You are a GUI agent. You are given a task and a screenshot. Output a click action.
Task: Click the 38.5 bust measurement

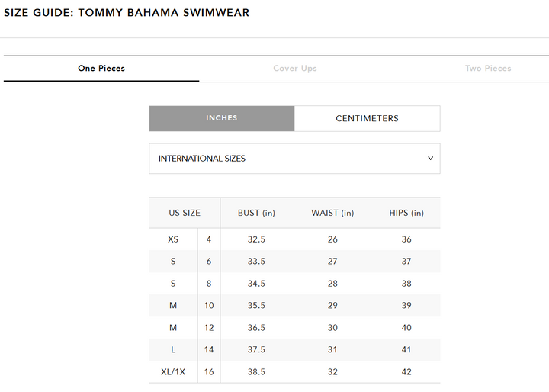[256, 371]
